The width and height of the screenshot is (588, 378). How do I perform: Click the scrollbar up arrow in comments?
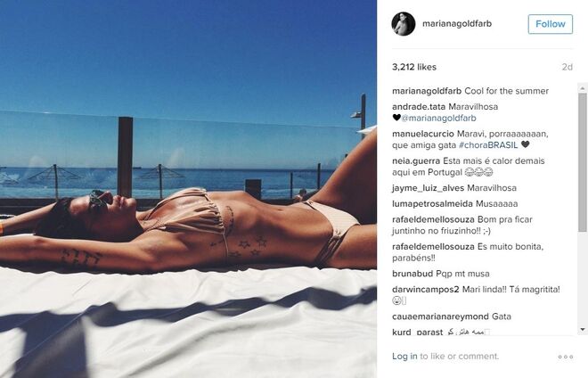click(x=583, y=88)
